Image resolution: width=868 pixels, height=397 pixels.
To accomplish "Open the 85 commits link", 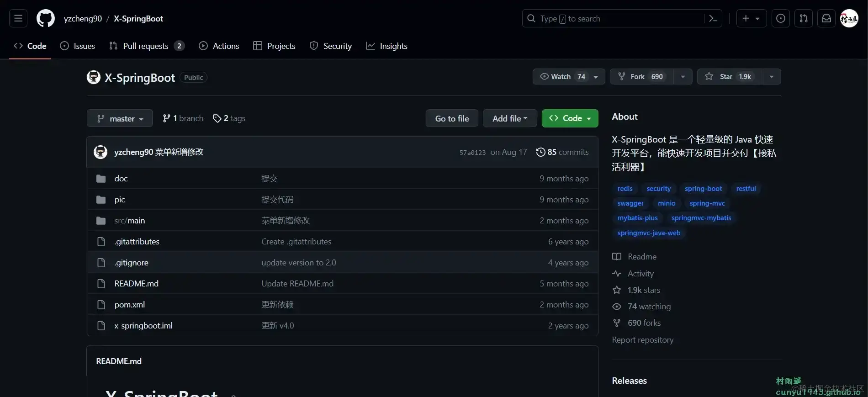I will 562,152.
